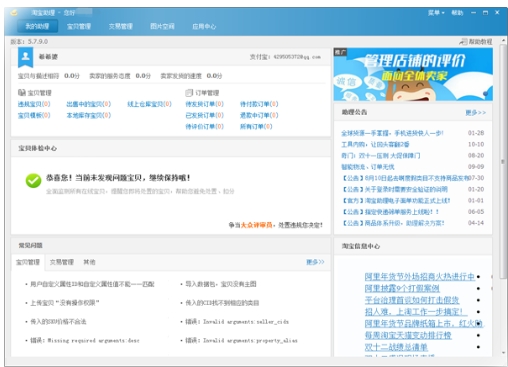Screen dimensions: 508x367
Task: Open the 待发货订单(0) link
Action: [204, 104]
